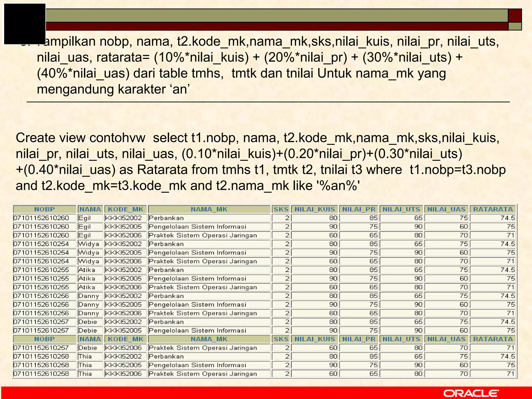This screenshot has height=399, width=532.
Task: Click the NAMA_MK header in the top header row
Action: [x=209, y=209]
